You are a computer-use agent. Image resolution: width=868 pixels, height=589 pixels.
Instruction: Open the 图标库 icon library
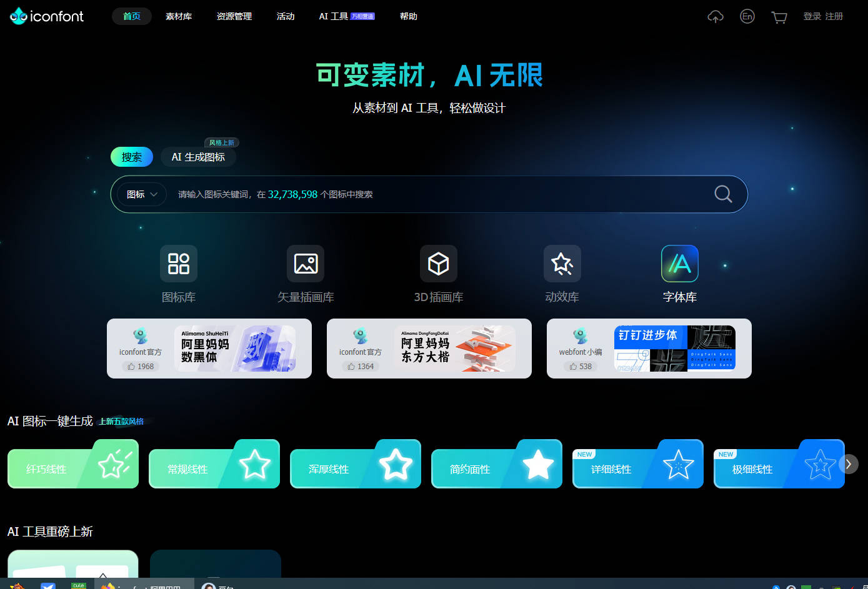[179, 264]
